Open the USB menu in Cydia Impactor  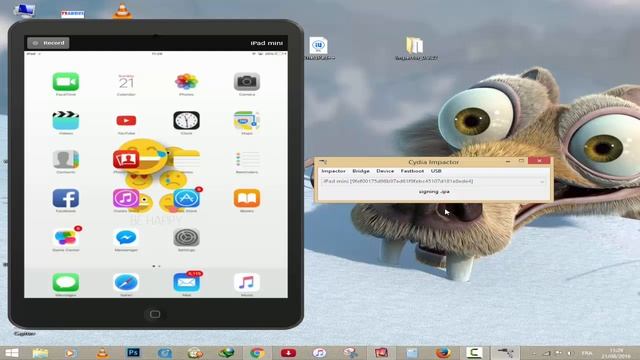pyautogui.click(x=436, y=171)
